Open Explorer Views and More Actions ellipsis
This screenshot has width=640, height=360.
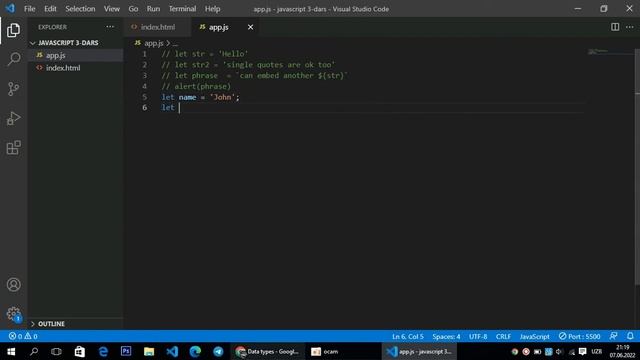(110, 27)
